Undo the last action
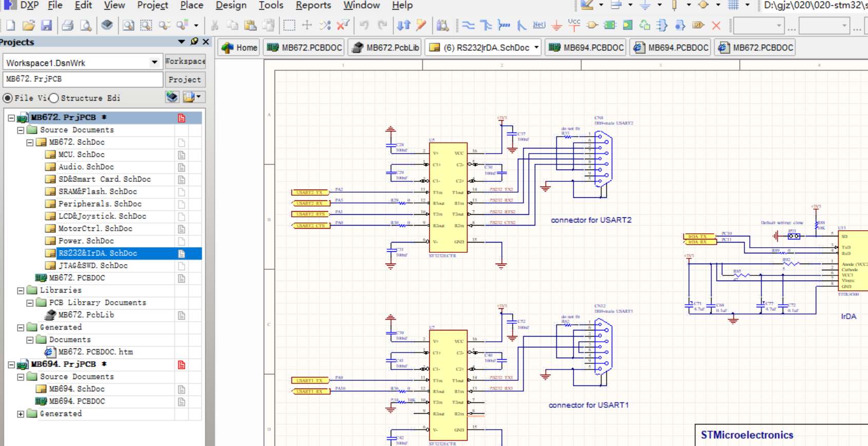 click(x=364, y=25)
